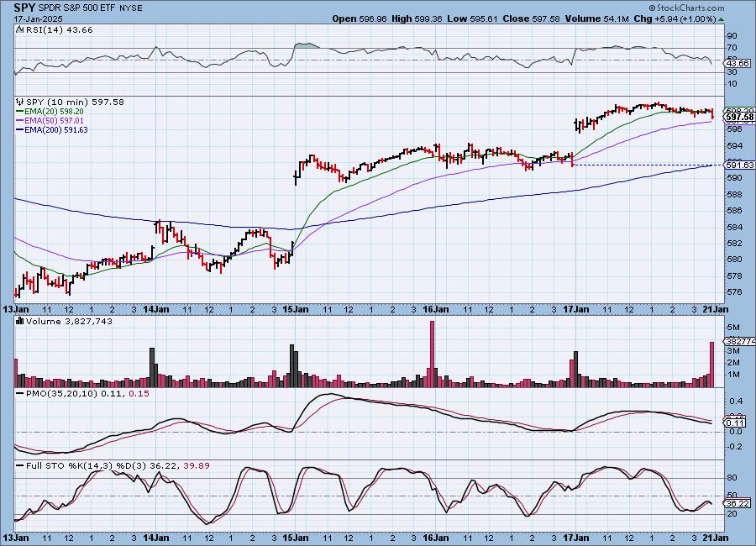The height and width of the screenshot is (546, 756).
Task: Click the Full STO legend line marker
Action: pyautogui.click(x=20, y=466)
